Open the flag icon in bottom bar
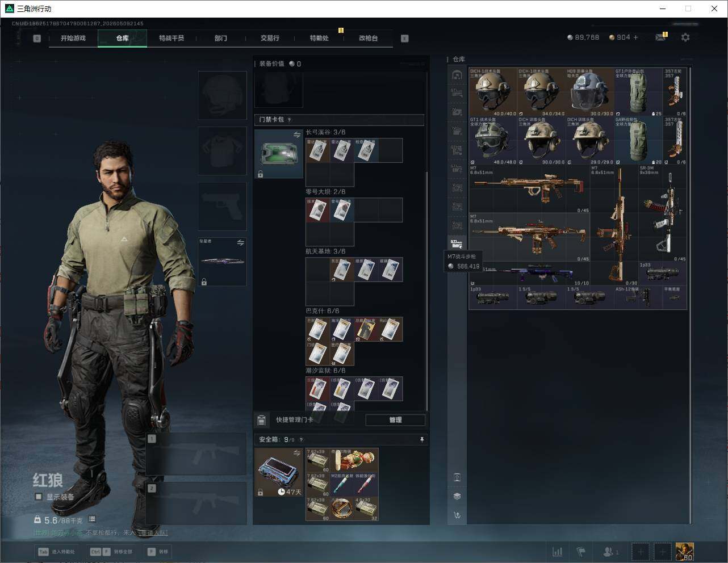This screenshot has width=728, height=563. pyautogui.click(x=581, y=552)
